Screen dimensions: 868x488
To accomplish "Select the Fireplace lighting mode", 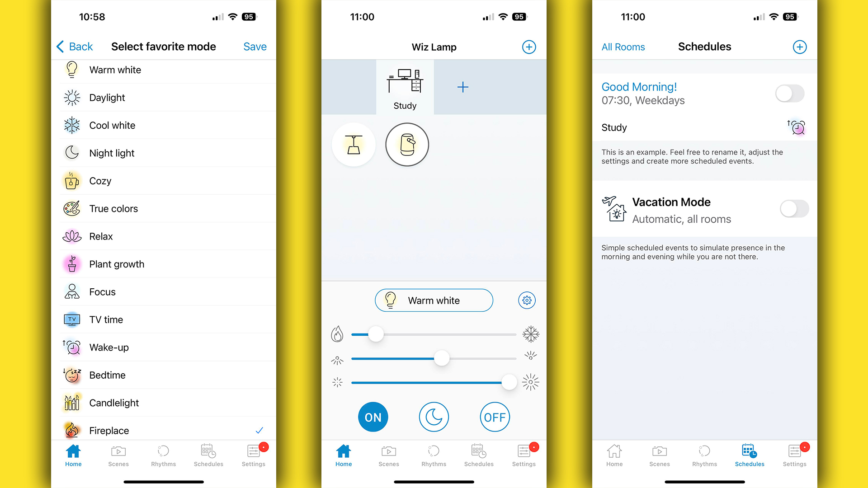I will [109, 430].
